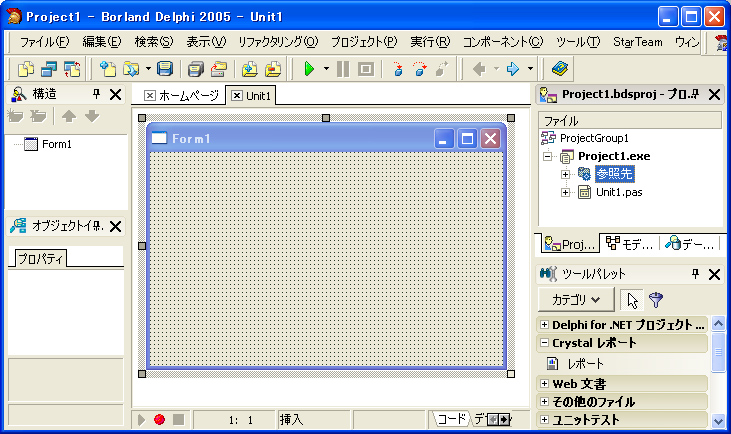The height and width of the screenshot is (434, 731).
Task: Click the Forward navigation arrow icon
Action: click(x=513, y=69)
